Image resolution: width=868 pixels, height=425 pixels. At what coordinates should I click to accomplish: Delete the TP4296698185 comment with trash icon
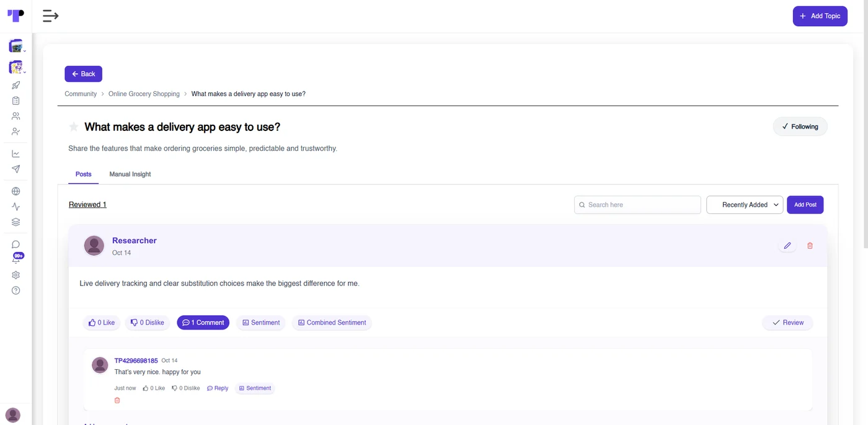(x=117, y=400)
